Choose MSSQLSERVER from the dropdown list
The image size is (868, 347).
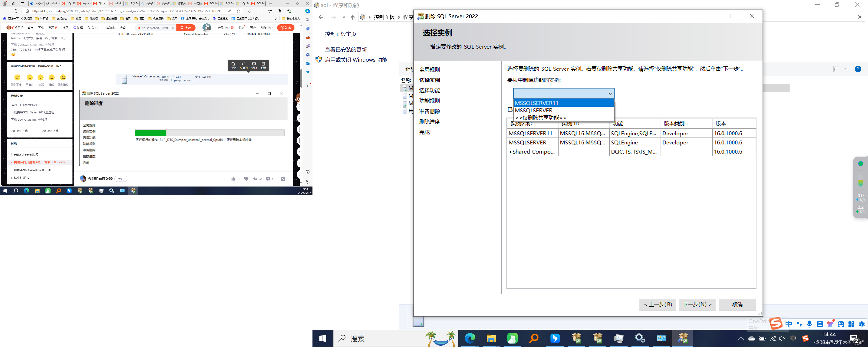533,111
